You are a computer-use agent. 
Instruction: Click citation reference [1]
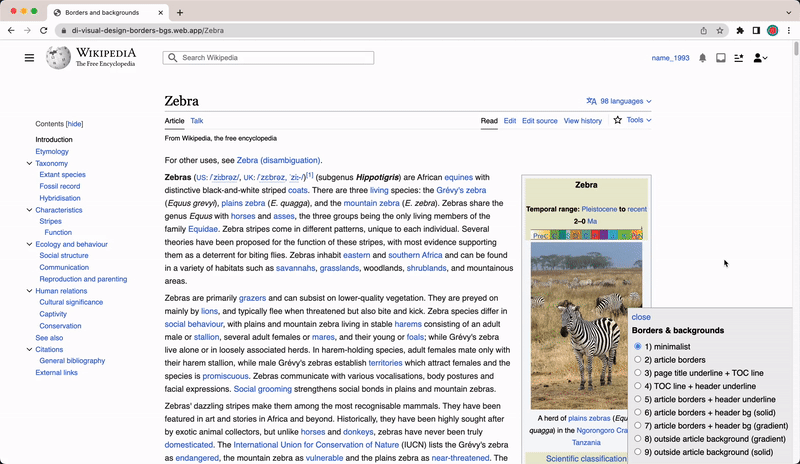[x=310, y=175]
